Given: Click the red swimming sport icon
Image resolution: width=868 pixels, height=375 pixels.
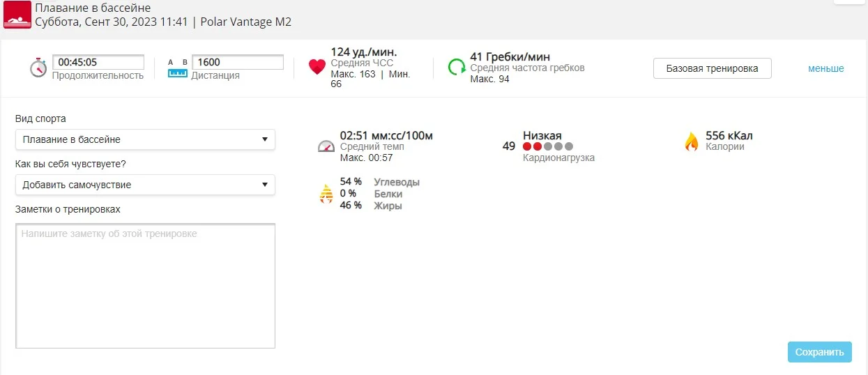Looking at the screenshot, I should pyautogui.click(x=17, y=15).
